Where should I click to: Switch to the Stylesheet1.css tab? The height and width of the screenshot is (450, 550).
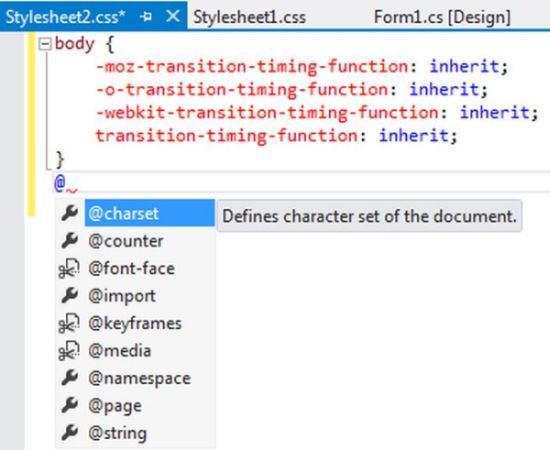click(249, 17)
